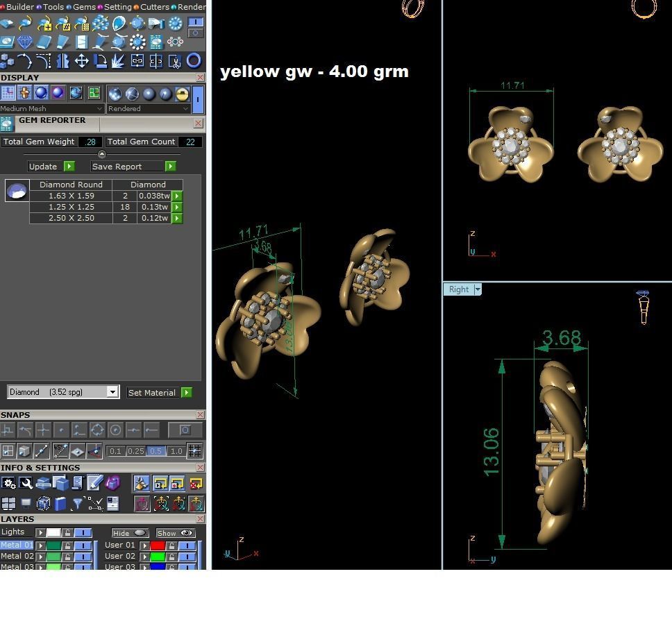672x626 pixels.
Task: Toggle Metal 01 layer lock
Action: tap(67, 545)
